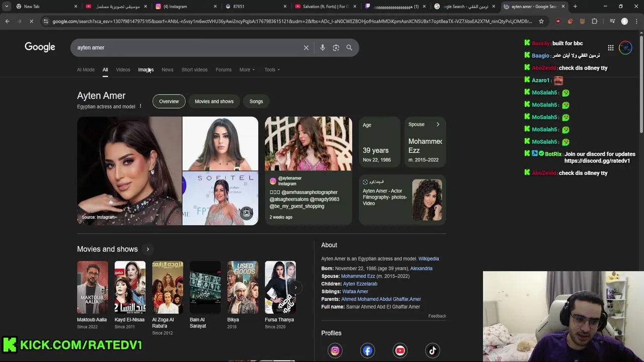
Task: Select the Overview chip
Action: [x=169, y=102]
